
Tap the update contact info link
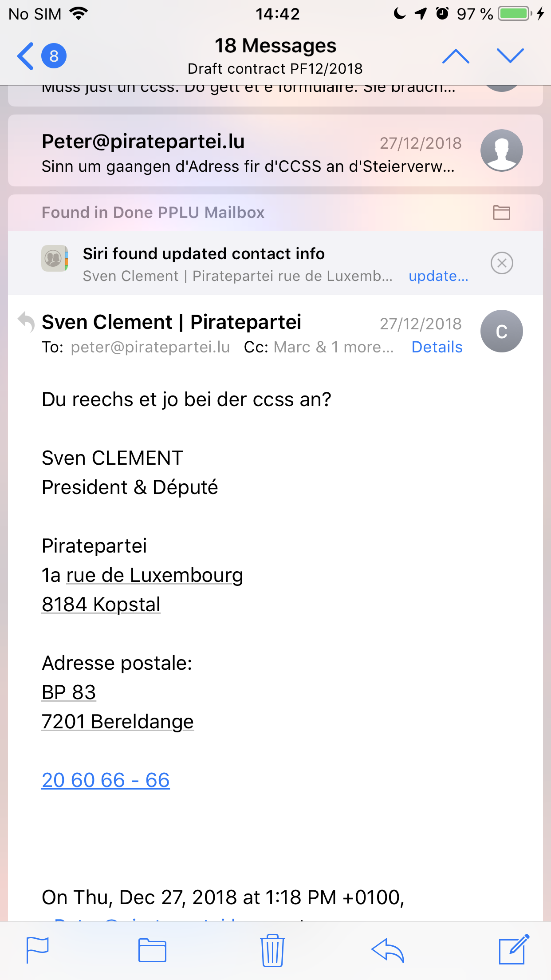pos(438,276)
